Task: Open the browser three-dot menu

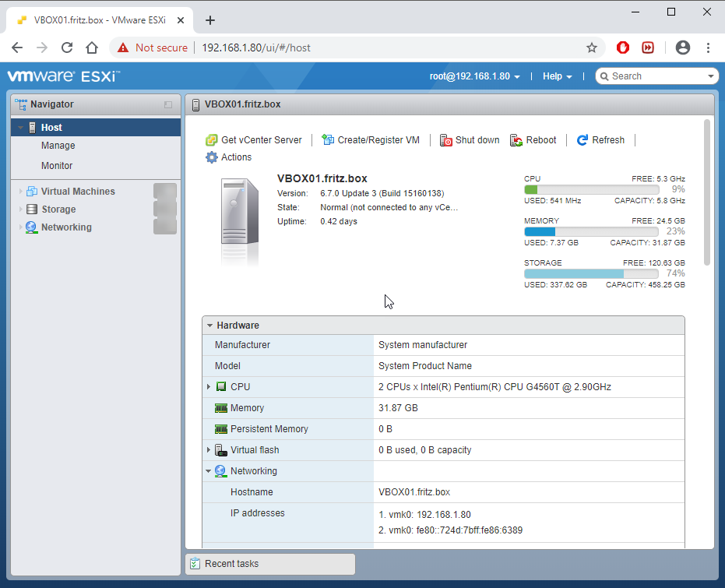Action: [708, 48]
